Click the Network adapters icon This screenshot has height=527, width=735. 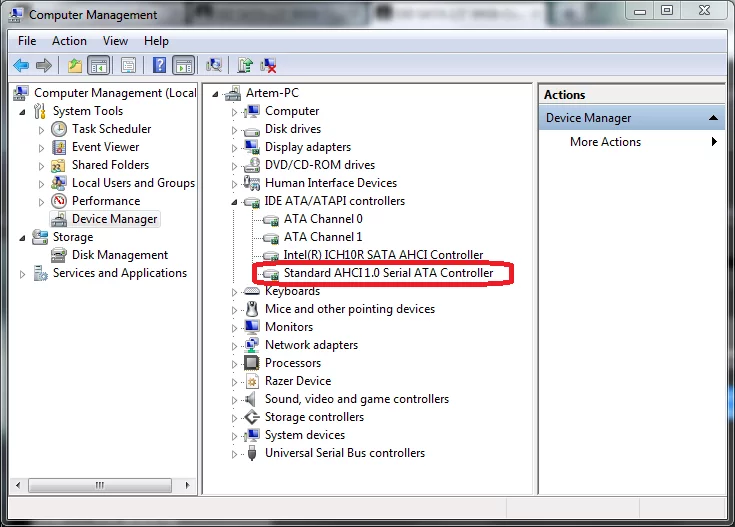tap(252, 345)
